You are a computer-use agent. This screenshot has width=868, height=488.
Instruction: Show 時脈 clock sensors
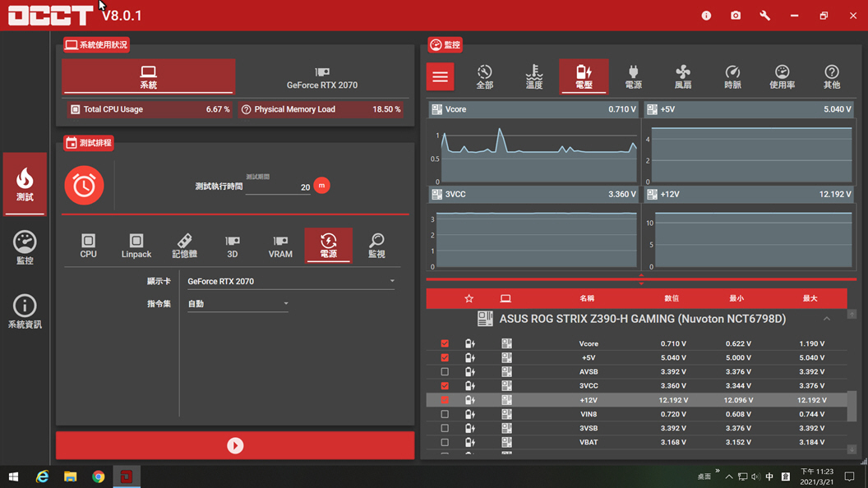point(732,77)
